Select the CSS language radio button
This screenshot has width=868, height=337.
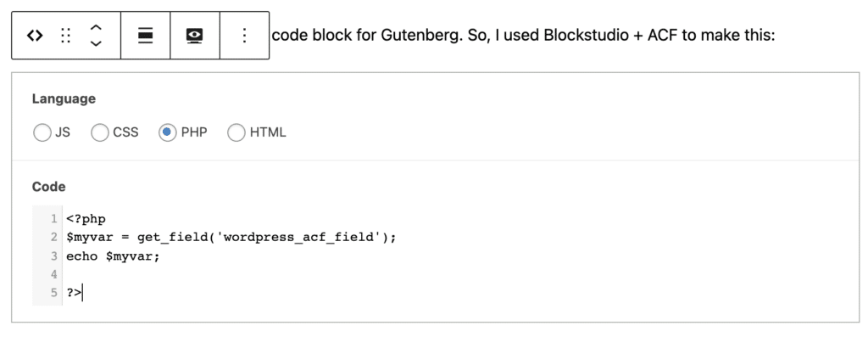click(x=100, y=133)
